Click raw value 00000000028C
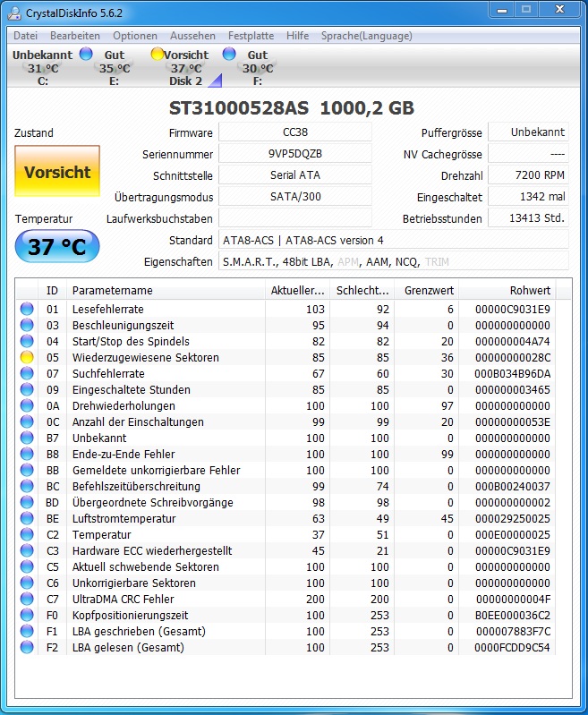Viewport: 588px width, 715px height. (512, 358)
